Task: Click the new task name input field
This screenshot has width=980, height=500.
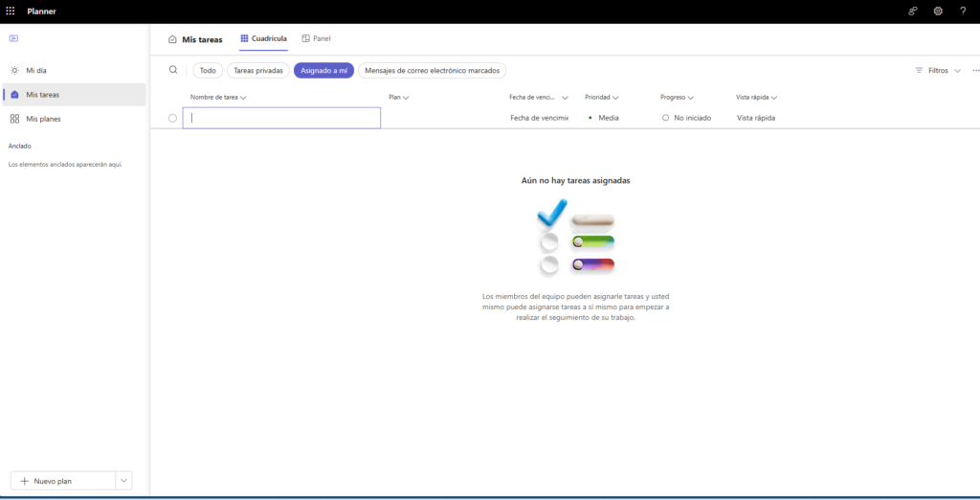Action: point(282,118)
